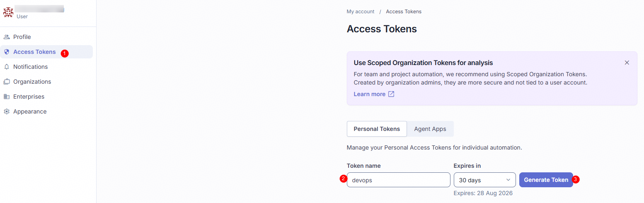The image size is (644, 203).
Task: Open the Expires in dropdown
Action: 485,180
